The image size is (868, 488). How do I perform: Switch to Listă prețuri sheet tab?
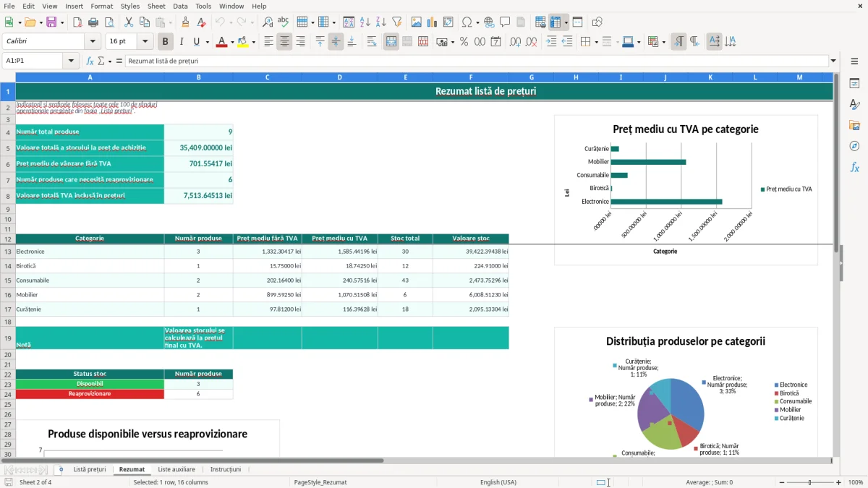(90, 469)
